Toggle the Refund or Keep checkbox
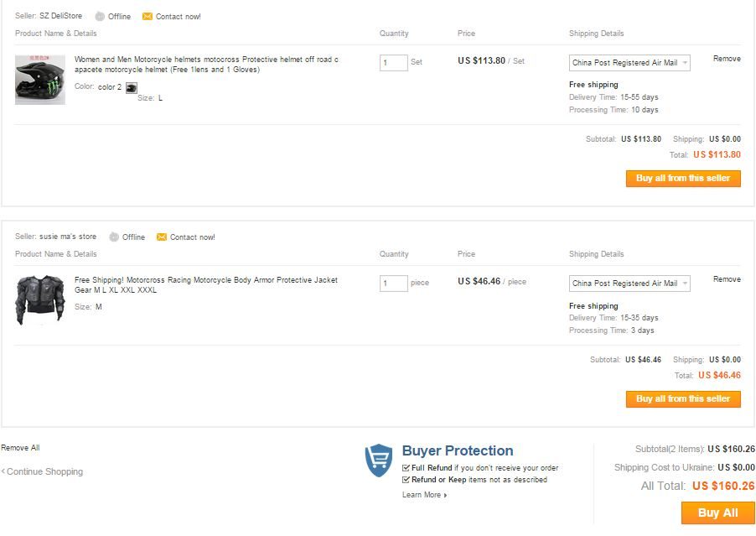 (406, 480)
